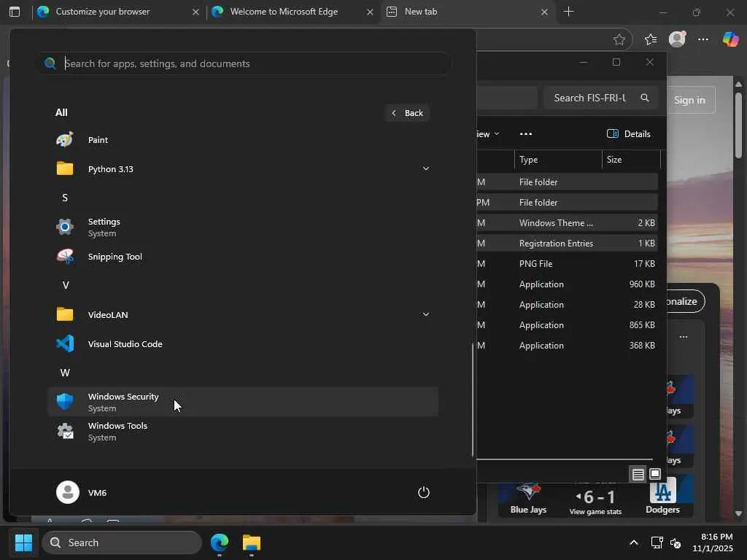The width and height of the screenshot is (747, 560).
Task: Open the power options button
Action: [x=424, y=492]
